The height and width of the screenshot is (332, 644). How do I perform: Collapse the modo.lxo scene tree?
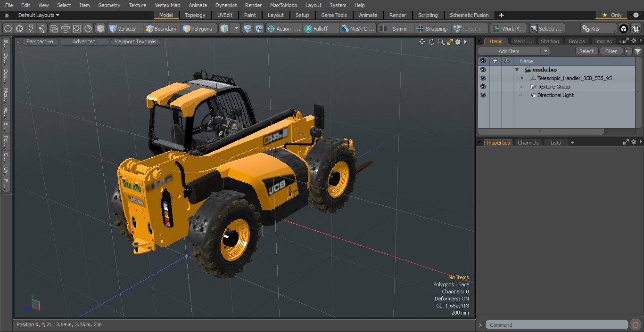click(517, 70)
